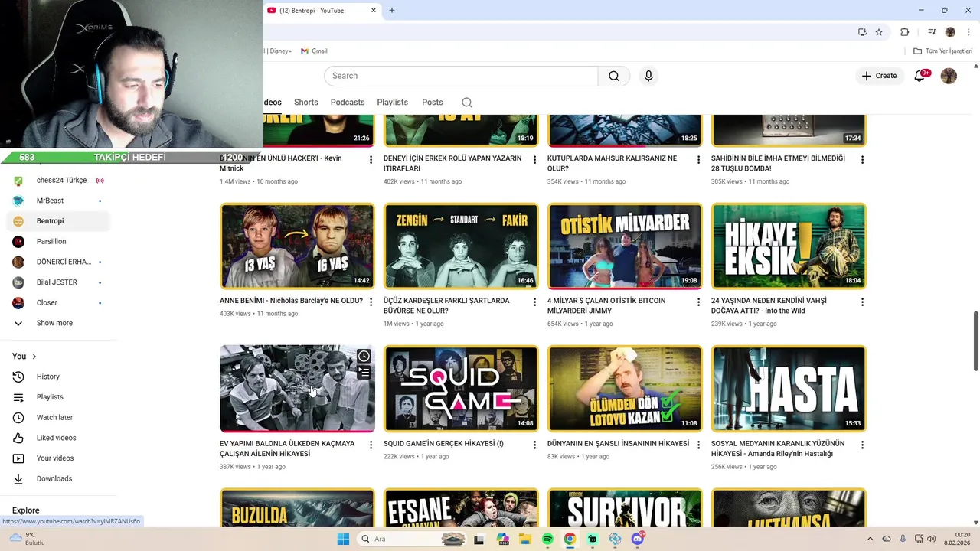The width and height of the screenshot is (980, 551).
Task: Open the volume icon in system tray
Action: click(x=932, y=539)
